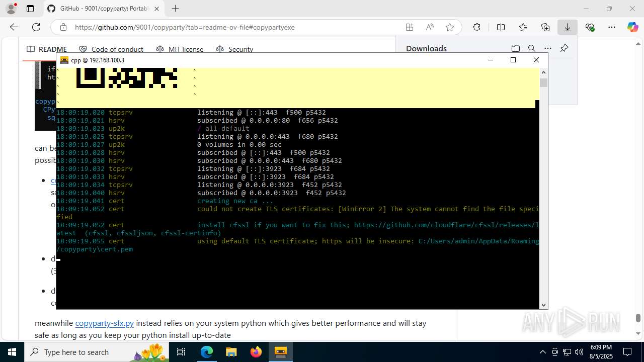Switch to the Security tab
The height and width of the screenshot is (362, 644).
pos(234,49)
